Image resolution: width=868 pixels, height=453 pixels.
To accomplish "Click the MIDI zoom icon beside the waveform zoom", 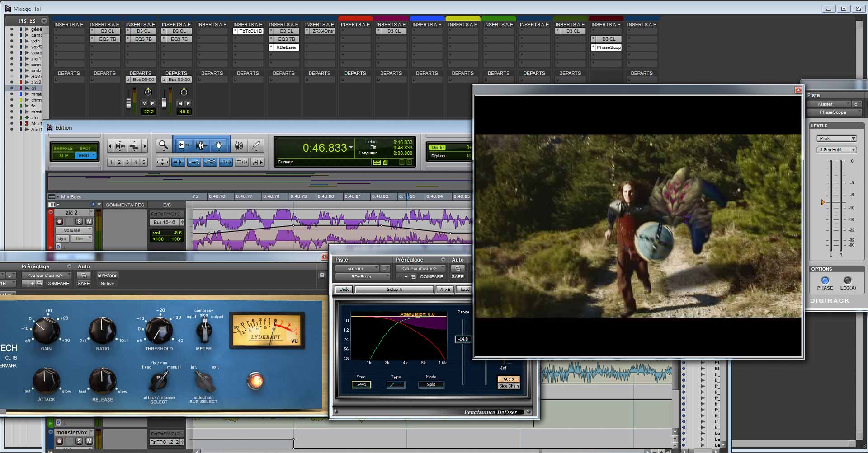I will [x=134, y=145].
